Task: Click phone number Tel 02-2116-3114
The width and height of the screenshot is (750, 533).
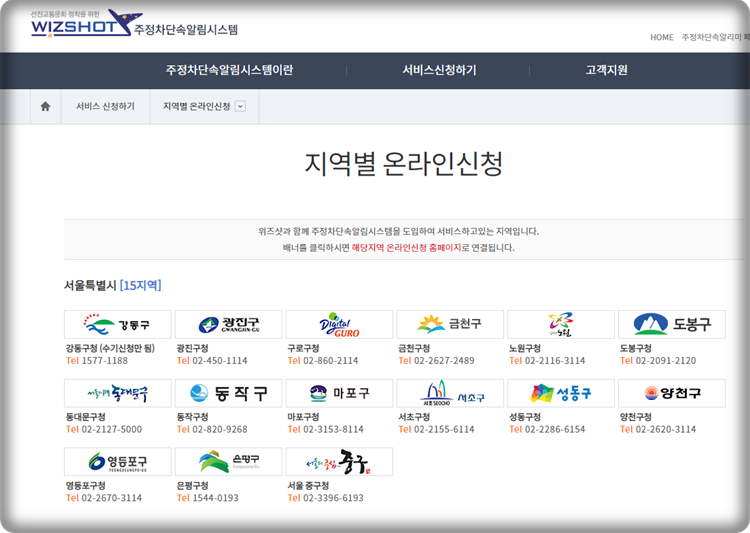Action: pyautogui.click(x=547, y=361)
